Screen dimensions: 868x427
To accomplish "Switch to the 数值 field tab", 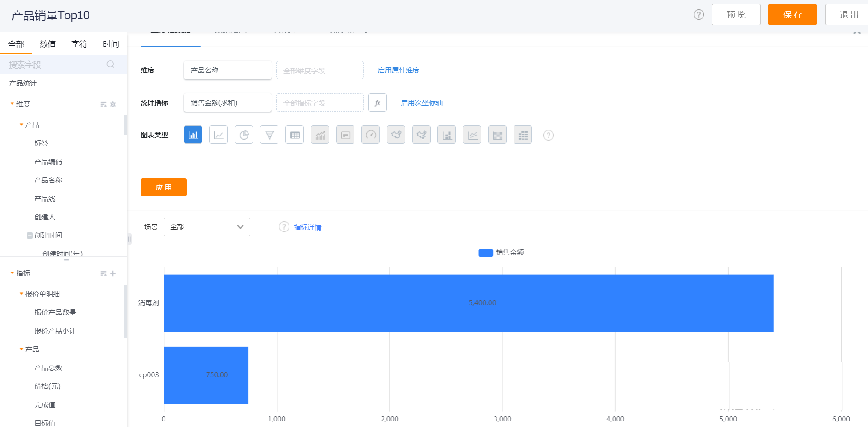I will (47, 44).
